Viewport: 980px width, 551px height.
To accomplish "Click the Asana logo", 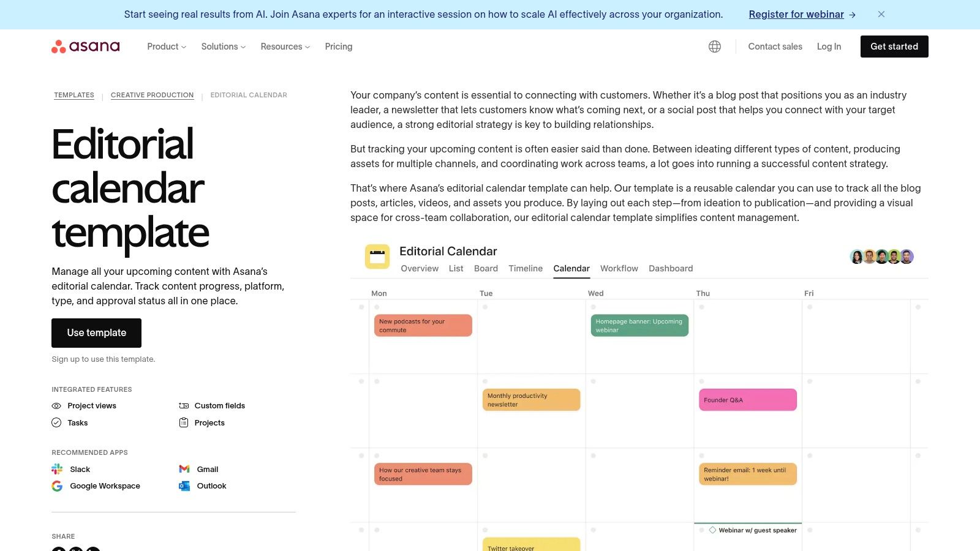I will point(86,47).
